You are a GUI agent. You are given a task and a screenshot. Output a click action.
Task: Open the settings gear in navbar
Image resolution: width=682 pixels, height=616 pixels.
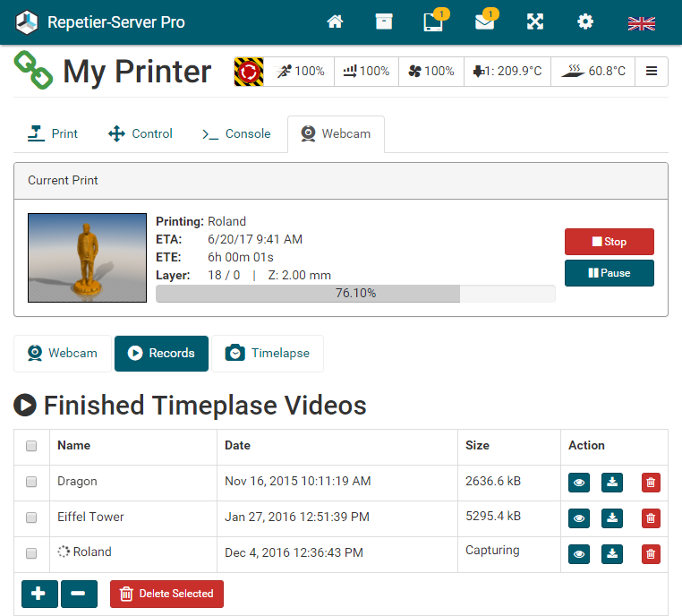(x=585, y=21)
